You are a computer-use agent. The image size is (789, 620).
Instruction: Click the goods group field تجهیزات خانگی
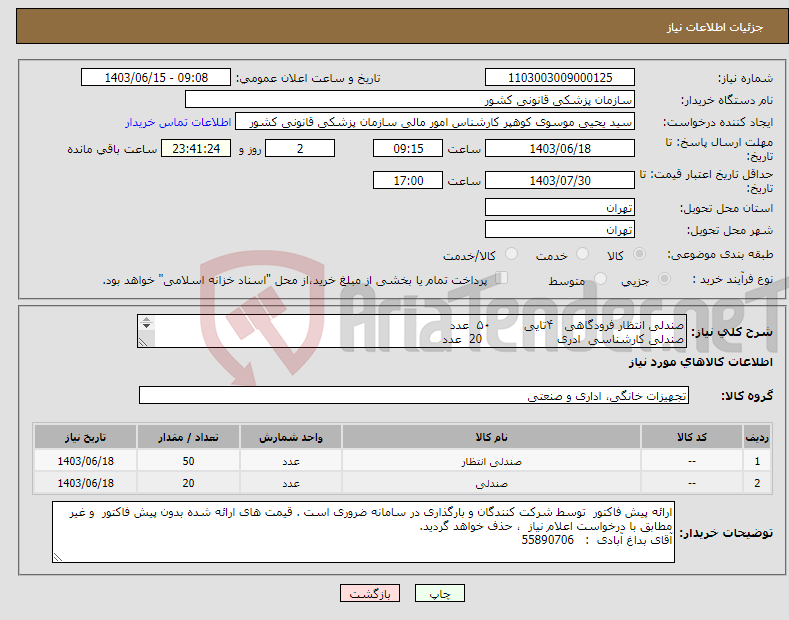click(x=414, y=396)
